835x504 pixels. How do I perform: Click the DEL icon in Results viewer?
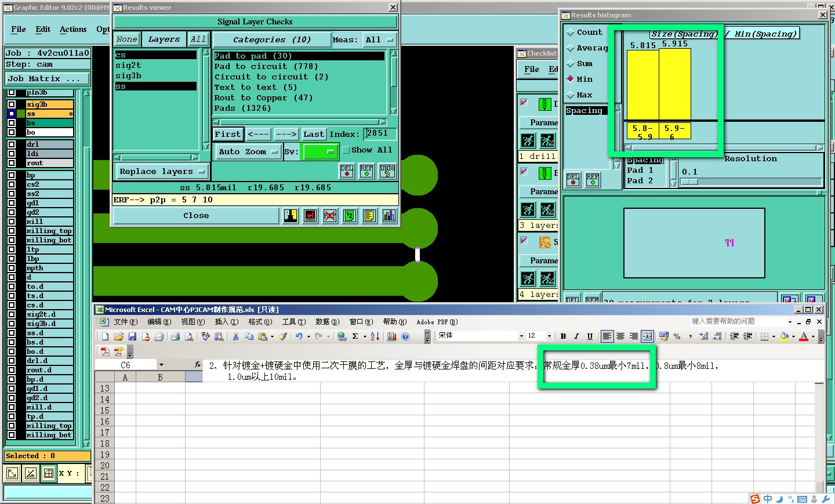tap(347, 171)
